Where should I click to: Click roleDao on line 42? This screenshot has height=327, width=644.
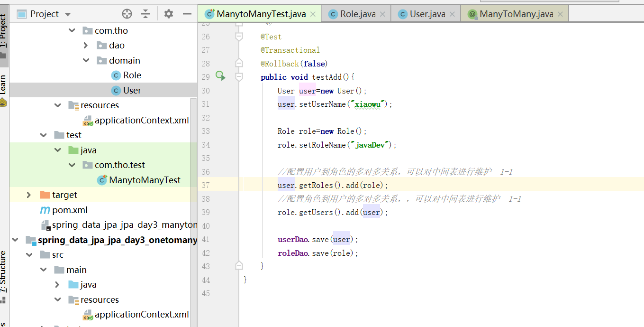pos(293,253)
